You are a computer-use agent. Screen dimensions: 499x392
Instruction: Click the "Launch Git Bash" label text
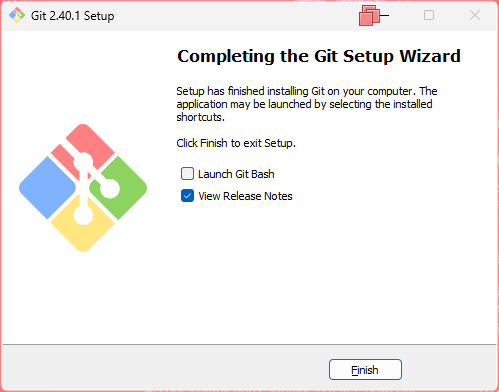(236, 174)
